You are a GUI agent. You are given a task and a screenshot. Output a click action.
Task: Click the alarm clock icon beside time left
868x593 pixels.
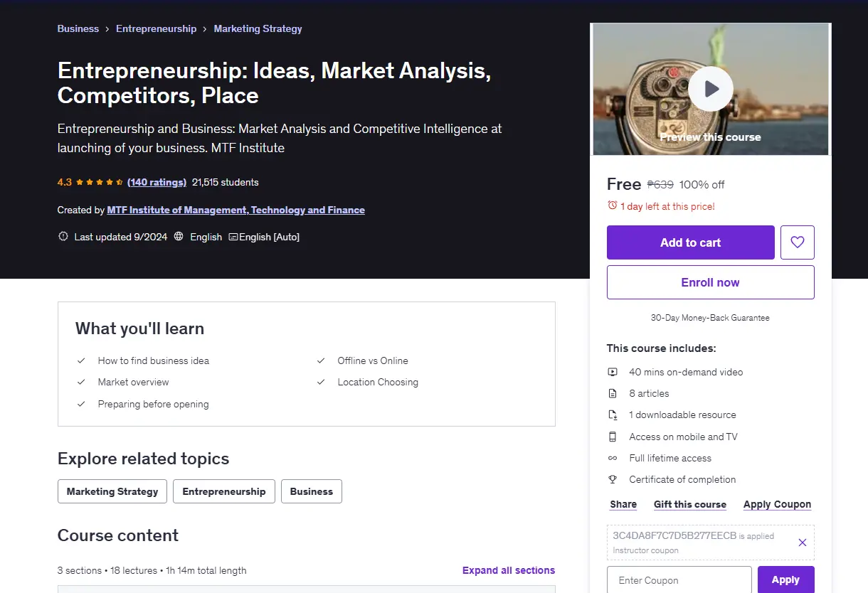tap(612, 205)
